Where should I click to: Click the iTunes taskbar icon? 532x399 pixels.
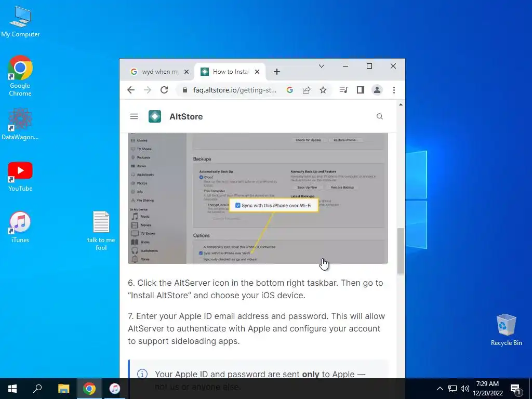[x=115, y=389]
